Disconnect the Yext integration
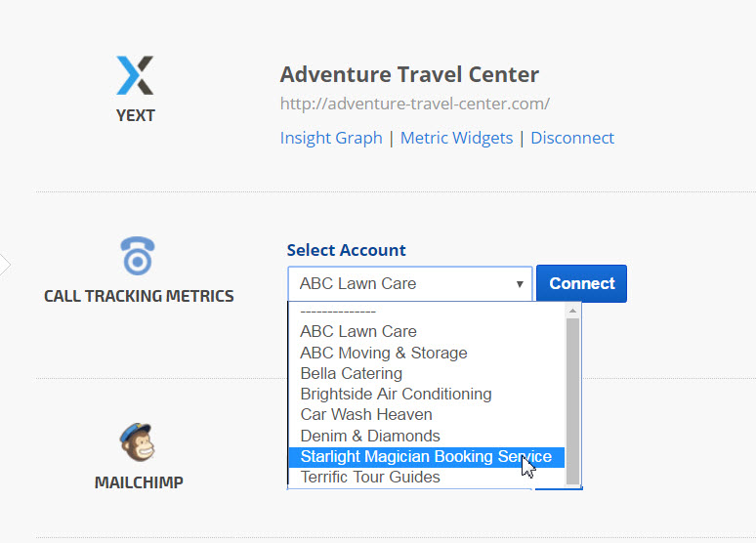This screenshot has width=756, height=543. (572, 138)
